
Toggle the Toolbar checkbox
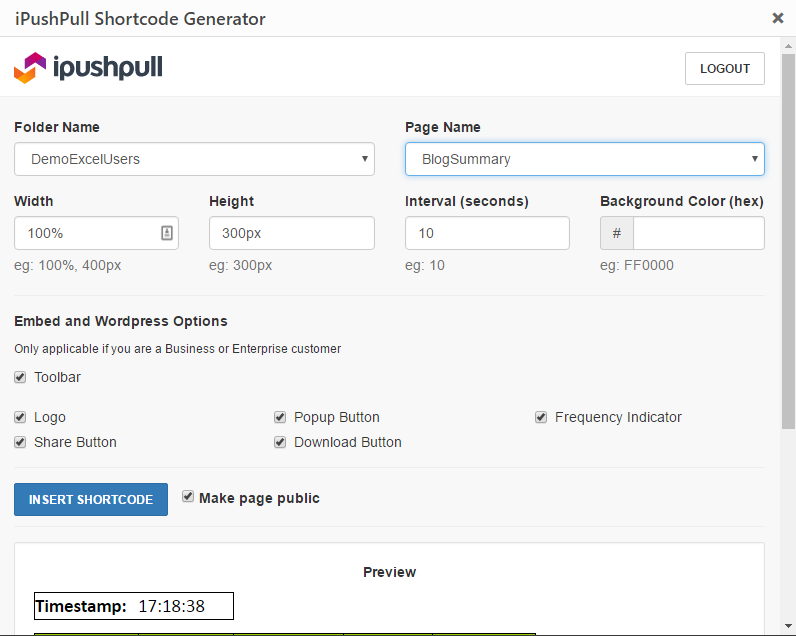pos(20,377)
